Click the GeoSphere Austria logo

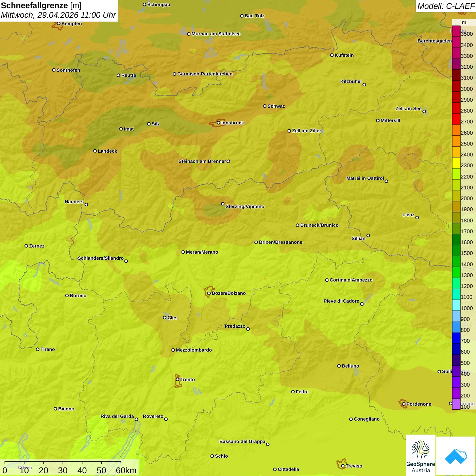coord(421,455)
